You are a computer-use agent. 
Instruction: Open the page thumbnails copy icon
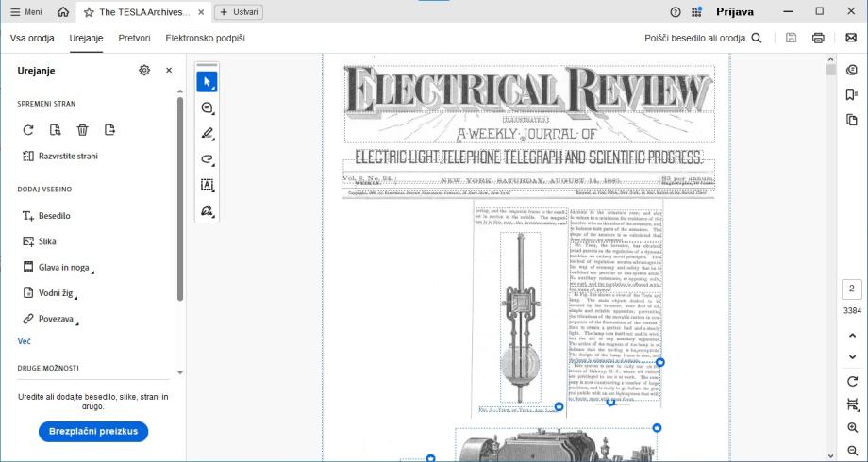pyautogui.click(x=852, y=120)
